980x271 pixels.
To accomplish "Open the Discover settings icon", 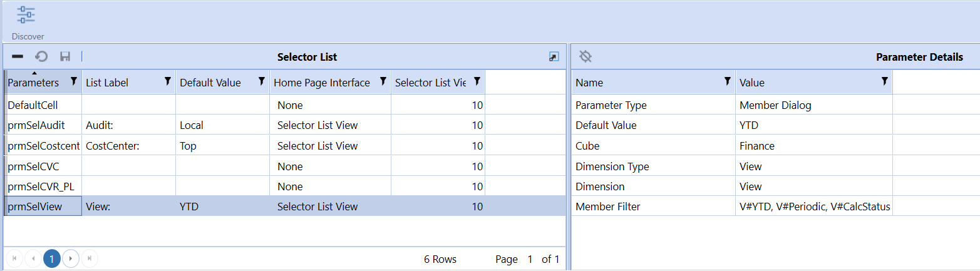I will [x=26, y=15].
